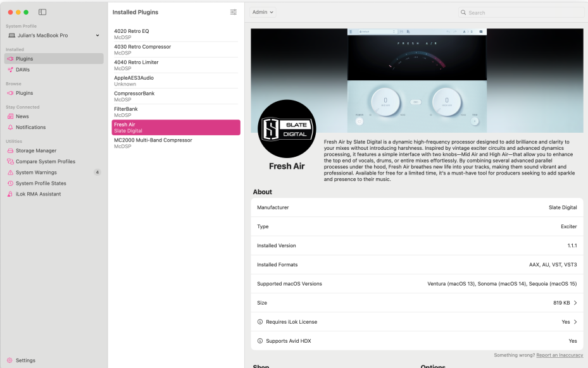Click the info icon beside Requires iLok License
The height and width of the screenshot is (368, 588).
[260, 322]
